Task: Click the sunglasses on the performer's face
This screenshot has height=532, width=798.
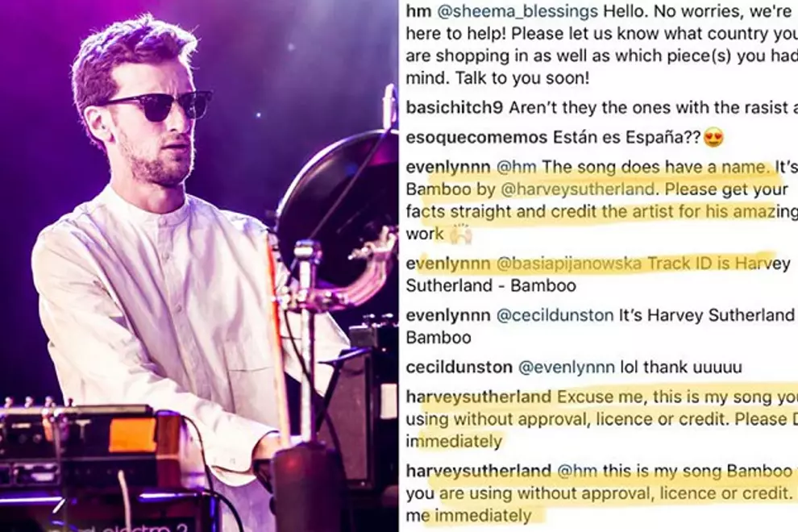Action: point(160,106)
